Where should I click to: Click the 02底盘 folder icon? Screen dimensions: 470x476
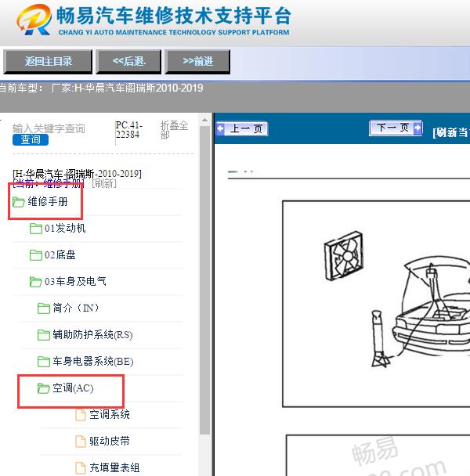[36, 255]
